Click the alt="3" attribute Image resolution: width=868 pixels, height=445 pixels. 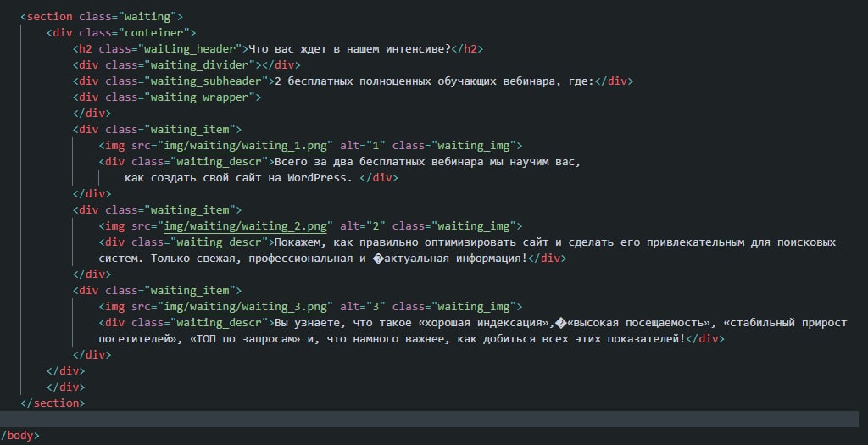pos(363,307)
